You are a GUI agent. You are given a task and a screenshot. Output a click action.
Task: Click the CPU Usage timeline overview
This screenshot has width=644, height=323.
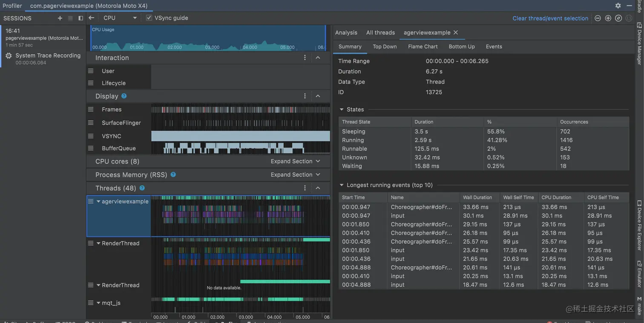point(208,38)
